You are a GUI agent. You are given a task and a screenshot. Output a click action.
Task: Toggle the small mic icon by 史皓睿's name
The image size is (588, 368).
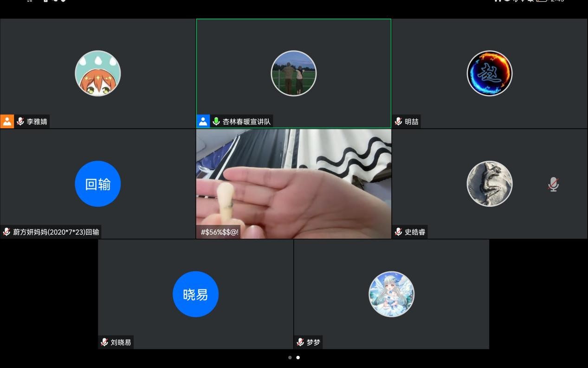pos(399,232)
